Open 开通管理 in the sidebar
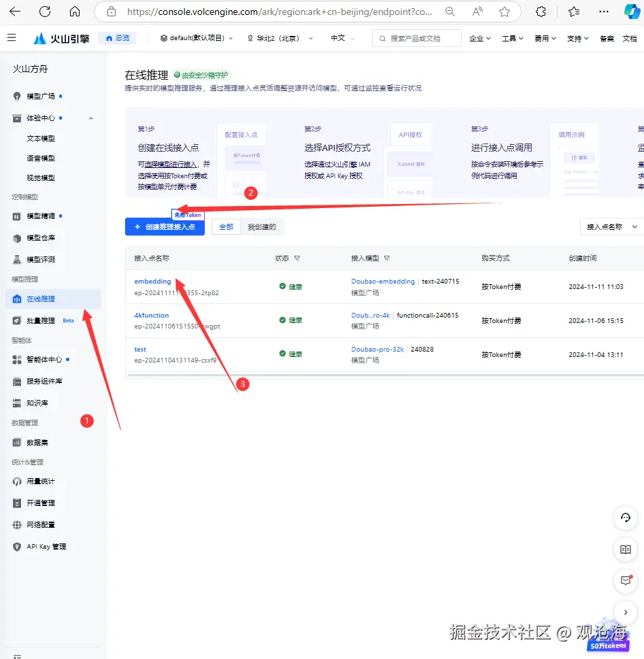 pyautogui.click(x=41, y=503)
